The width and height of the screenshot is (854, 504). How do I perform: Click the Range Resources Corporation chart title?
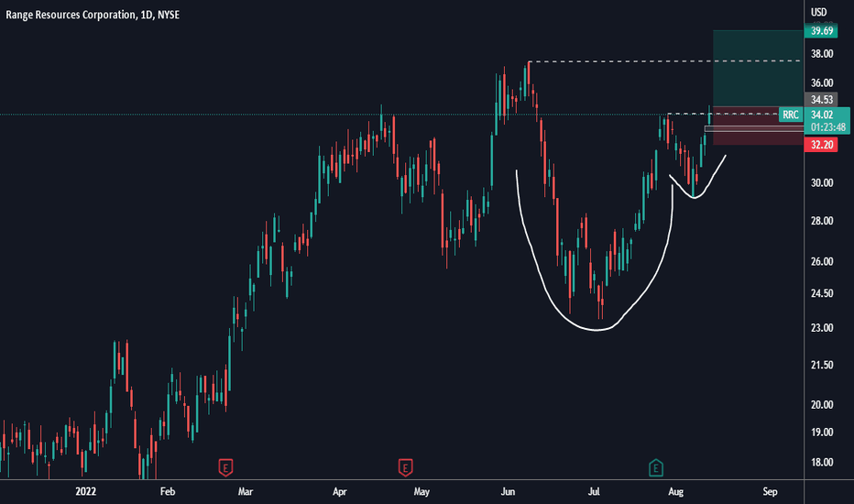pyautogui.click(x=93, y=15)
